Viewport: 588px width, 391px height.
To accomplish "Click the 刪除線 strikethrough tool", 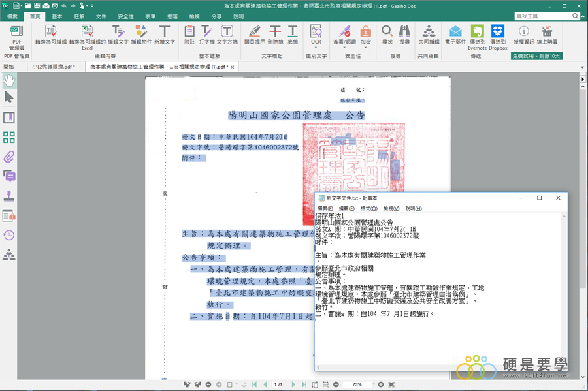I will point(276,35).
